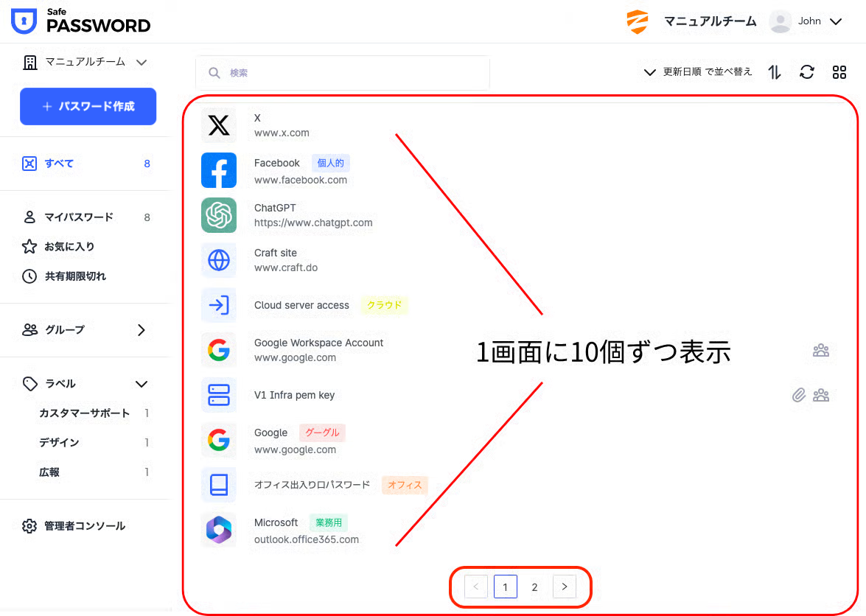Image resolution: width=866 pixels, height=616 pixels.
Task: Open the X password entry icon
Action: 219,125
